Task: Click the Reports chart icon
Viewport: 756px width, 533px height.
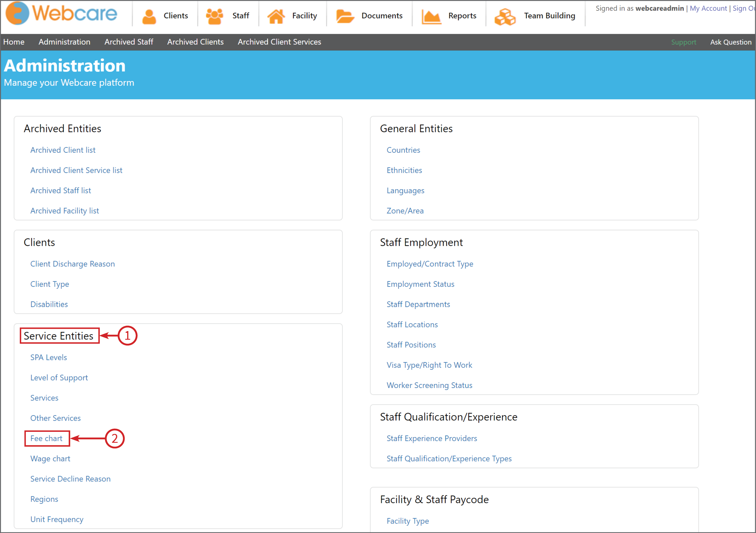Action: pyautogui.click(x=431, y=17)
